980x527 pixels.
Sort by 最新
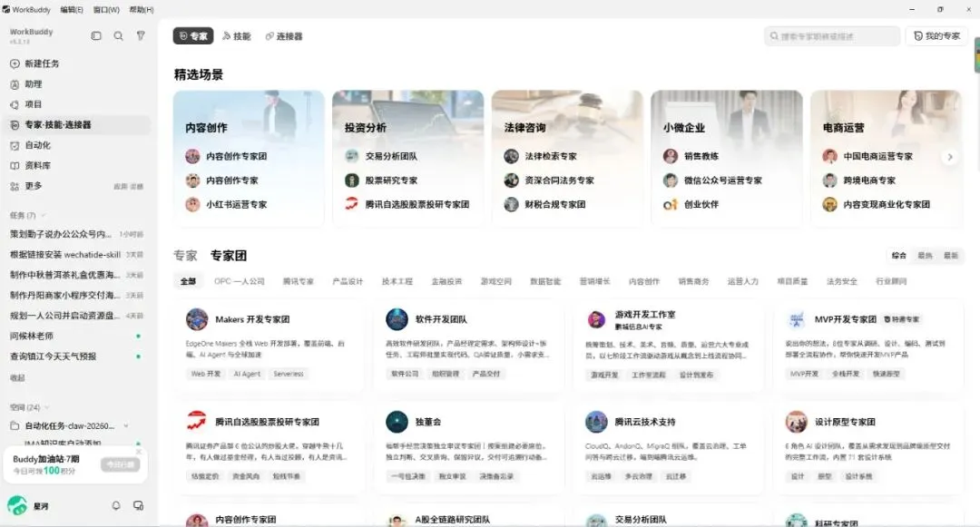coord(951,256)
